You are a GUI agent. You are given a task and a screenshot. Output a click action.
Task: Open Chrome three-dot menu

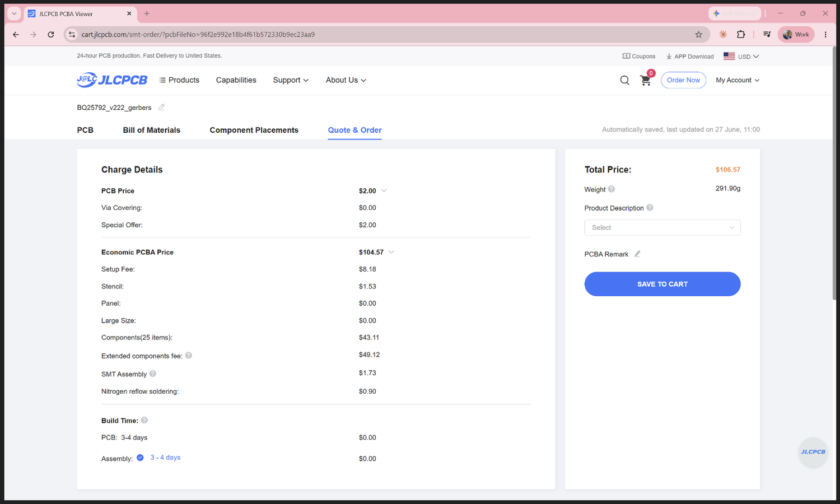[825, 34]
